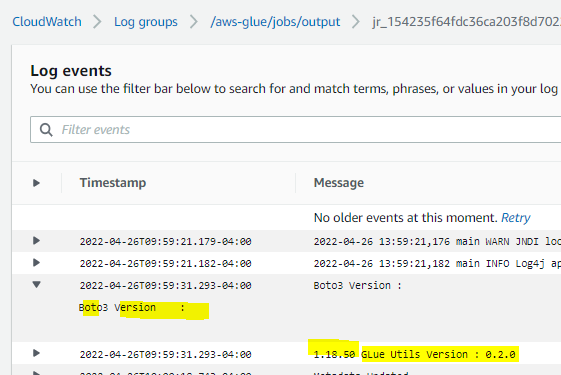Click the Retry link for older events
561x375 pixels.
coord(516,218)
